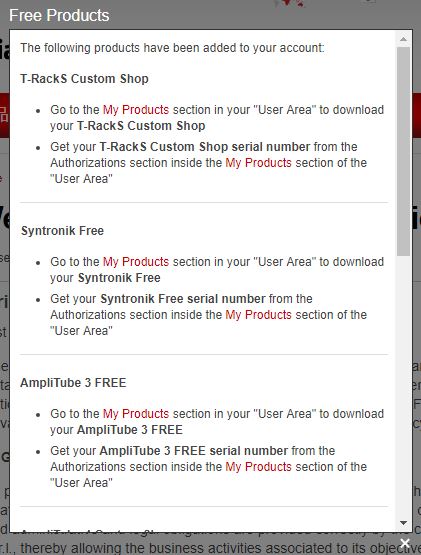Visit My Products link in AmpliTube serial number step
This screenshot has width=421, height=555.
coord(258,467)
